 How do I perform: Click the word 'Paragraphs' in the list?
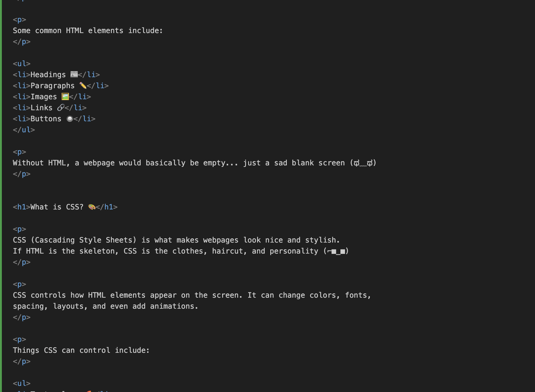pos(52,86)
